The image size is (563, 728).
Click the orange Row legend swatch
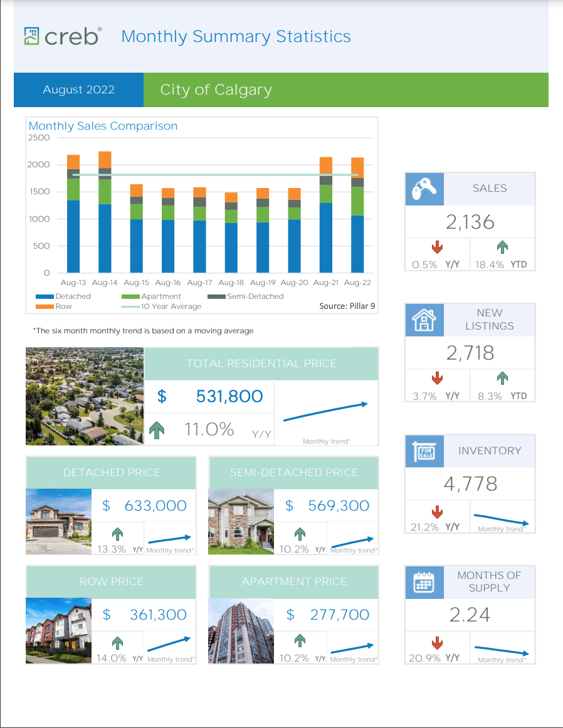click(x=44, y=306)
